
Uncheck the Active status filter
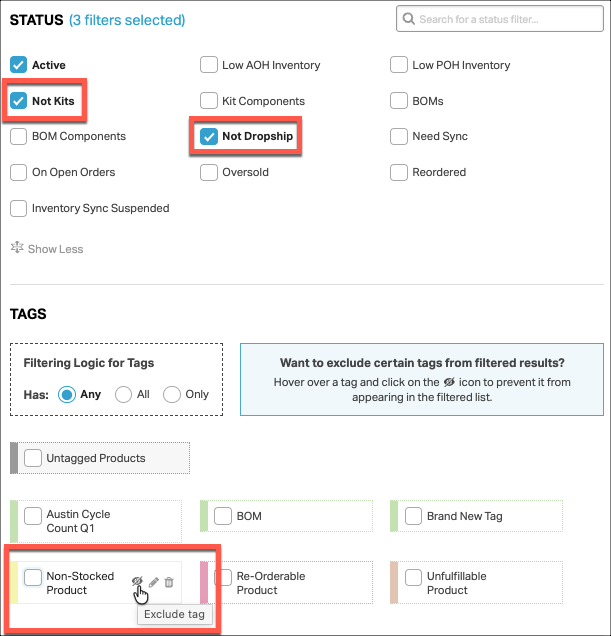pos(18,64)
